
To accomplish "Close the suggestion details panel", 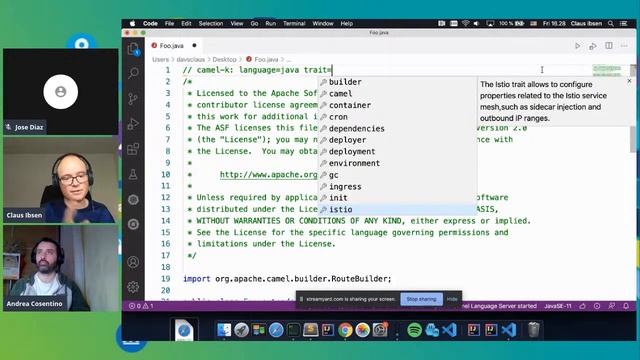I will (629, 81).
